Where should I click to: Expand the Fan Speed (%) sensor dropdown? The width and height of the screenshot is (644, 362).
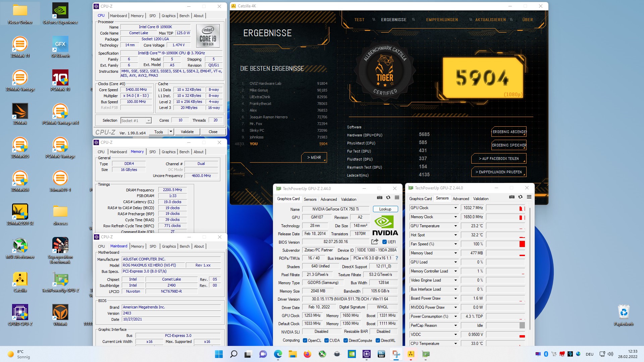(455, 244)
